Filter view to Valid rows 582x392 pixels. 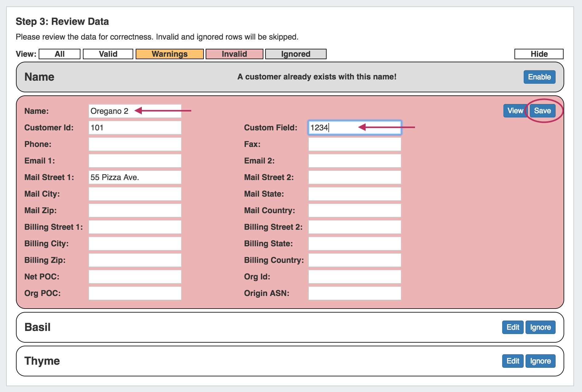pyautogui.click(x=108, y=54)
